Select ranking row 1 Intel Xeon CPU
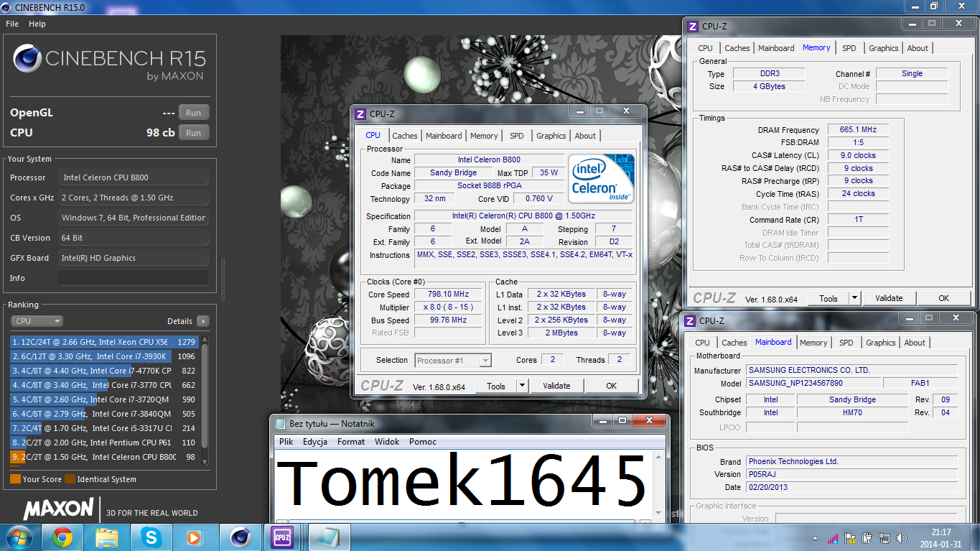The height and width of the screenshot is (551, 980). [x=104, y=342]
